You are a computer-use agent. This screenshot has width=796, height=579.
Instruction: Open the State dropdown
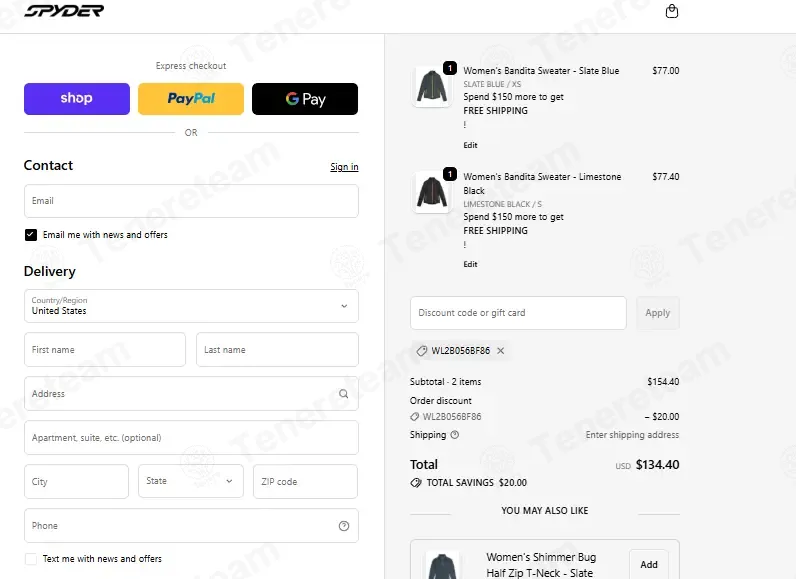pos(191,481)
